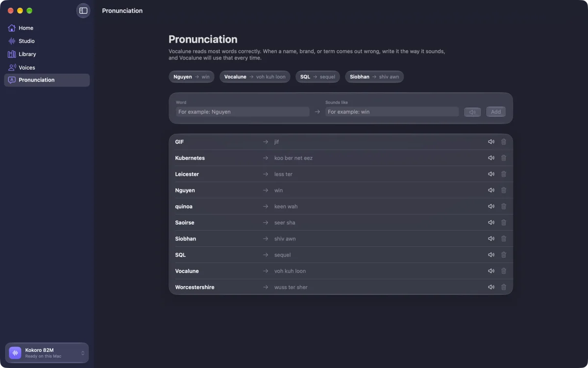Click the word Worcestershire in the list
The width and height of the screenshot is (588, 368).
pyautogui.click(x=195, y=287)
